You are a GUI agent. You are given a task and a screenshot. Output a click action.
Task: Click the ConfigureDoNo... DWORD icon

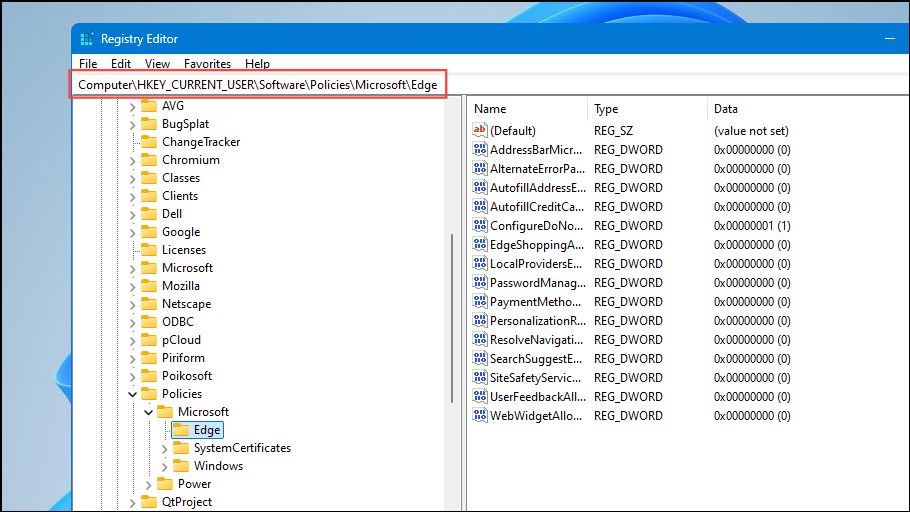[x=479, y=225]
